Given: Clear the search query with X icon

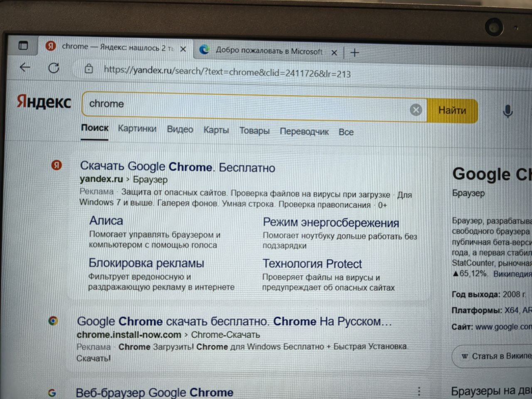Looking at the screenshot, I should pyautogui.click(x=416, y=110).
